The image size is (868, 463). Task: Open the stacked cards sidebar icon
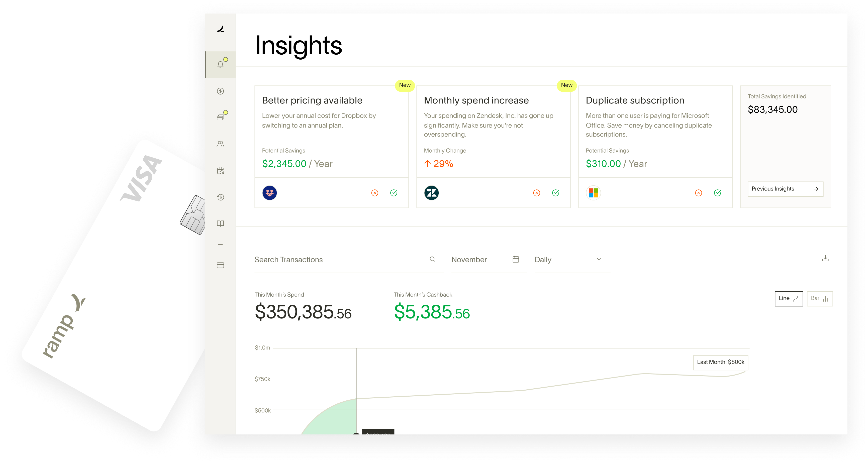[220, 117]
